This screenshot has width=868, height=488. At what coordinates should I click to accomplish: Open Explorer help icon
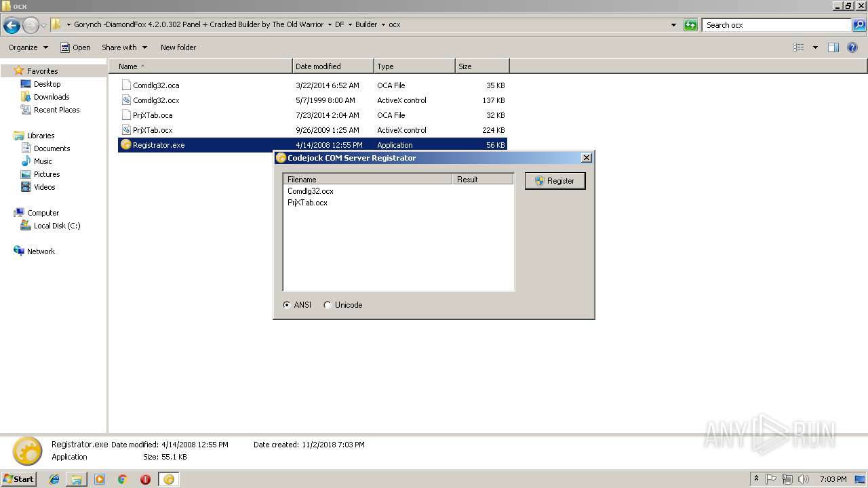[853, 47]
